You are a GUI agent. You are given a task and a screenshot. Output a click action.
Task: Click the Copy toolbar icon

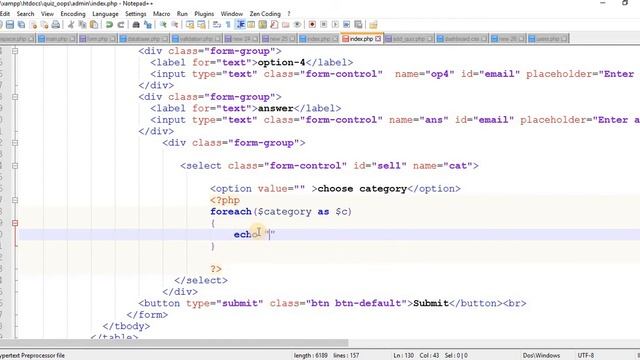point(82,24)
